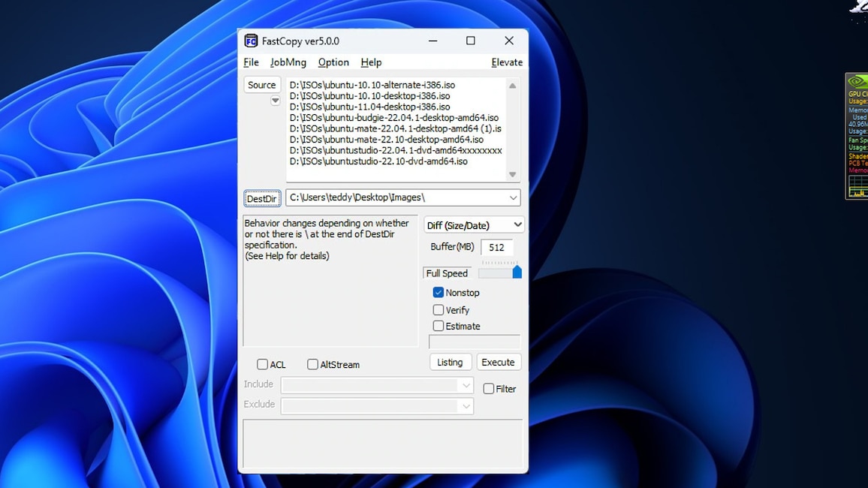The width and height of the screenshot is (868, 488).
Task: Click the FastCopy app icon in title bar
Action: point(251,41)
